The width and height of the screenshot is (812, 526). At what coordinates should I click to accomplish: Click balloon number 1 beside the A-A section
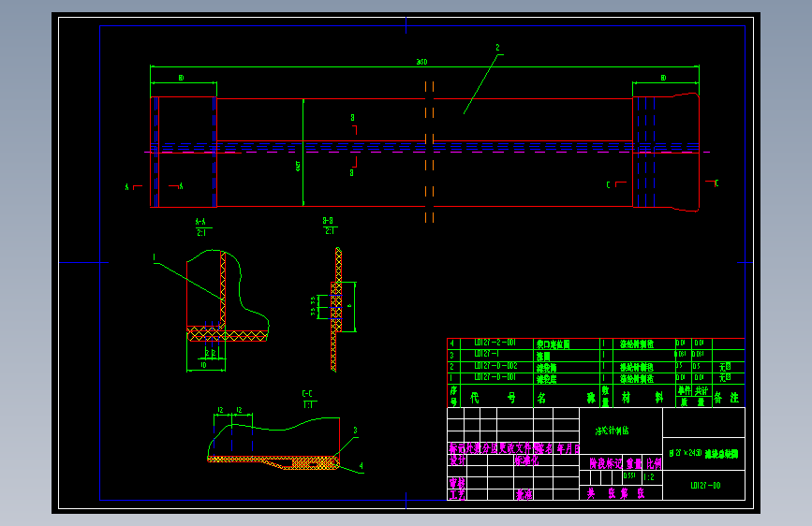tap(155, 257)
